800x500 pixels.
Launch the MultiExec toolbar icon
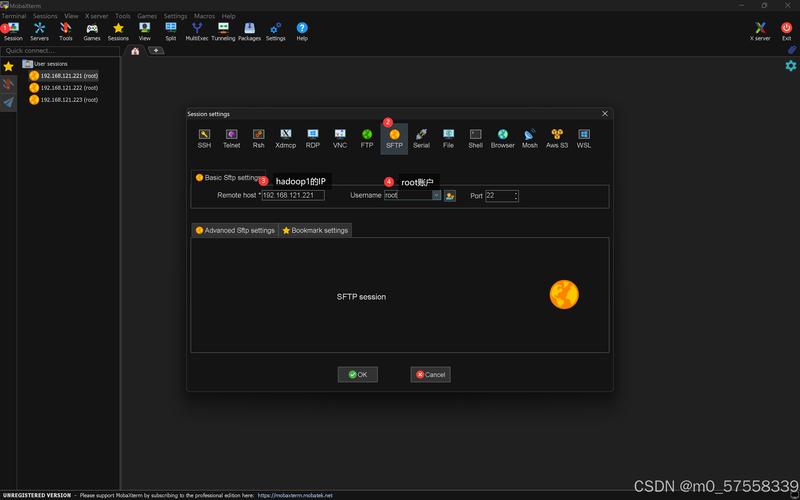click(197, 31)
